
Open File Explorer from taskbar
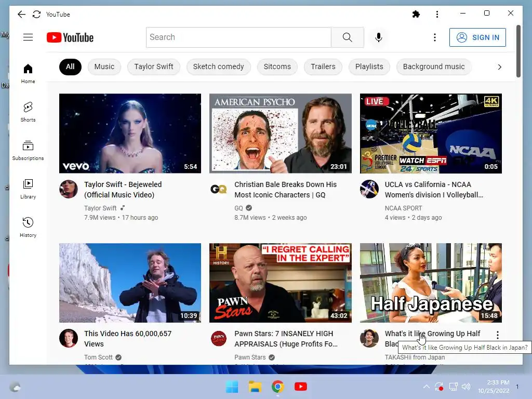click(x=255, y=387)
